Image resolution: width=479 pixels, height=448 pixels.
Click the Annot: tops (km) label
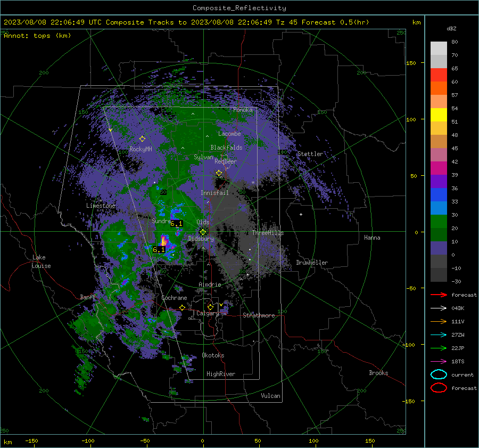(37, 36)
